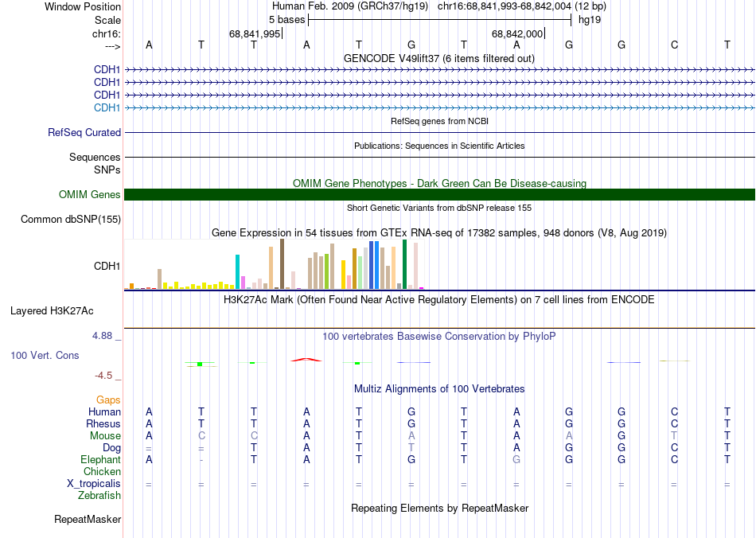The image size is (756, 538).
Task: Click the dark green OMIM Genes bar
Action: coord(439,195)
